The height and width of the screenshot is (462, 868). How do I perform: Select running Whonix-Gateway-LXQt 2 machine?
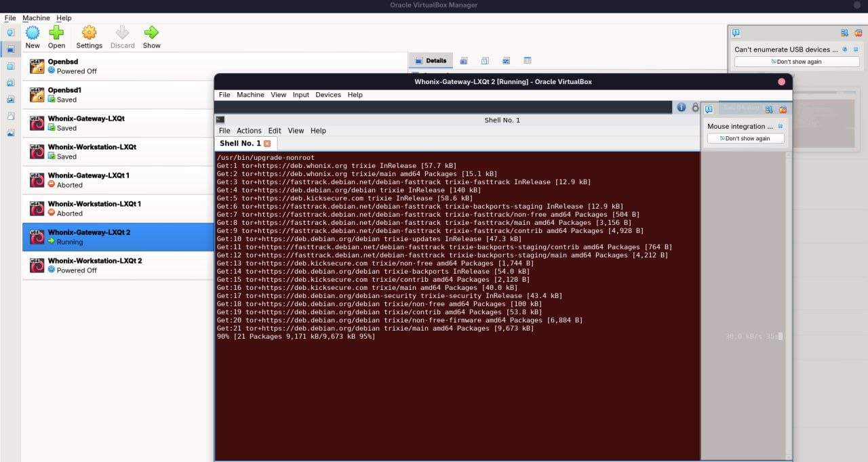tap(118, 237)
